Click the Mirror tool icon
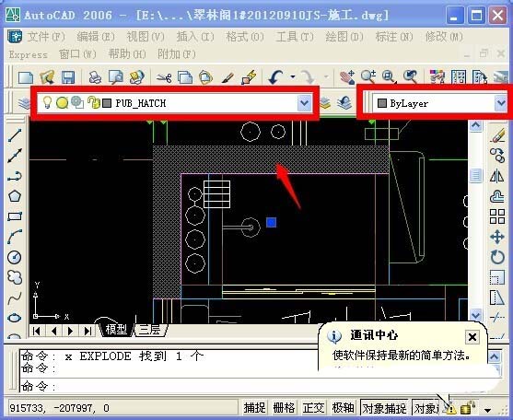513x420 pixels. (497, 176)
